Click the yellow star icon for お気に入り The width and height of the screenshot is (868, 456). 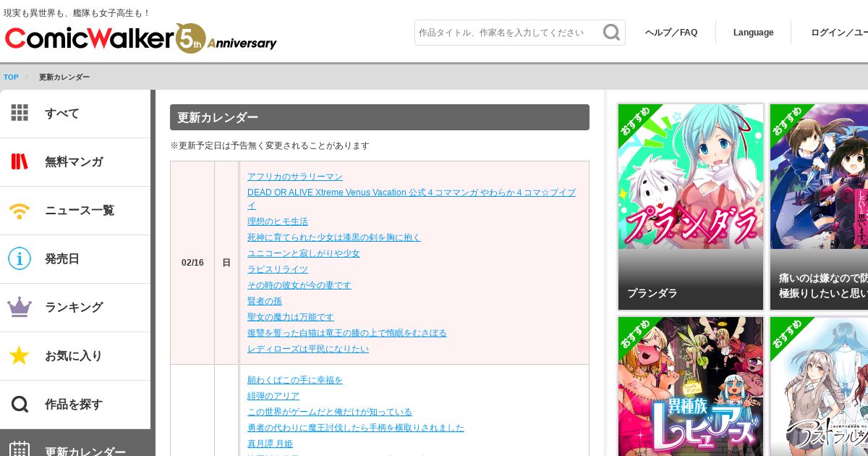coord(20,355)
